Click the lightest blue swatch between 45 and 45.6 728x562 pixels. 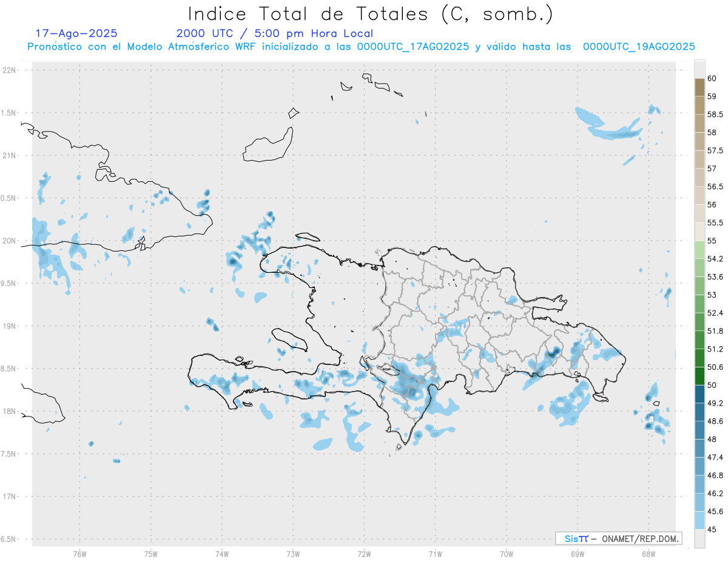pyautogui.click(x=699, y=520)
